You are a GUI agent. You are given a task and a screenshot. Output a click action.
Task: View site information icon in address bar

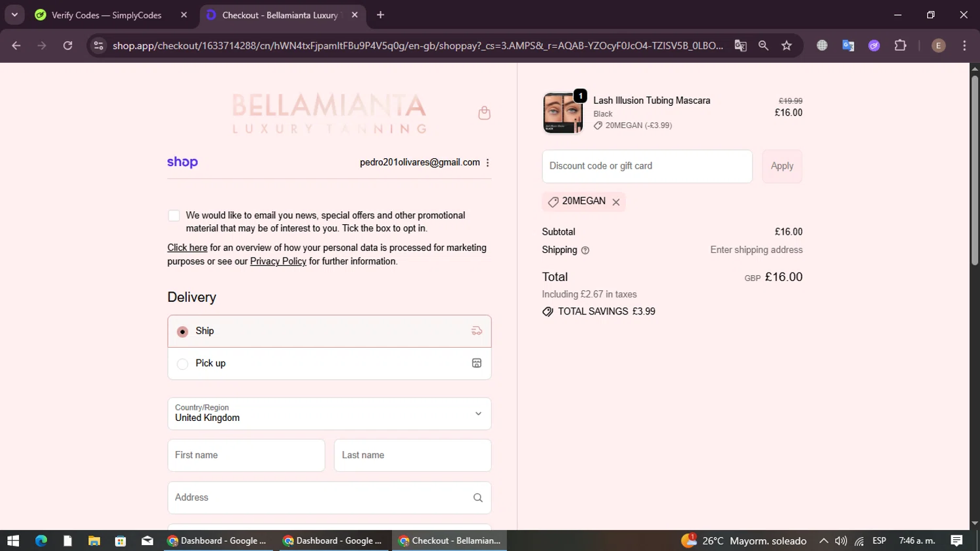tap(99, 46)
